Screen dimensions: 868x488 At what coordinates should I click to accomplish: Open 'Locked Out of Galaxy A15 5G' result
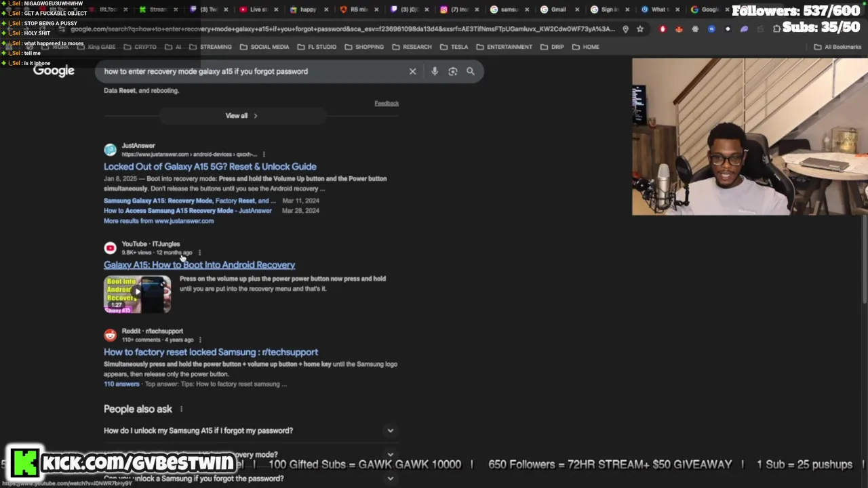210,167
